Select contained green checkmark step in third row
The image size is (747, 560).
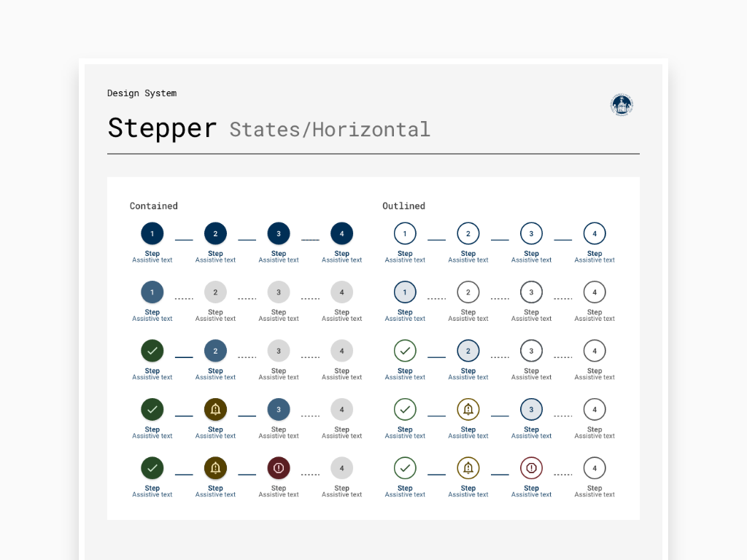coord(152,351)
